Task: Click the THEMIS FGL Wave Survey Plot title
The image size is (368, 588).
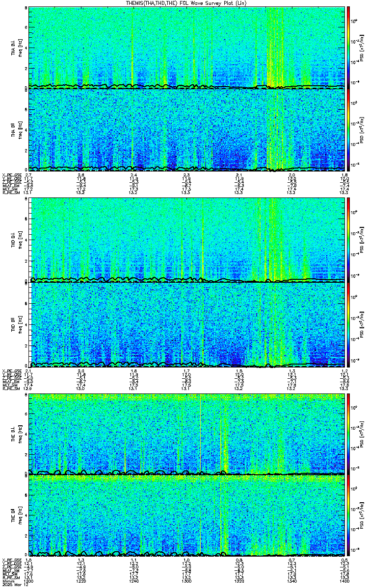Action: [x=186, y=3]
